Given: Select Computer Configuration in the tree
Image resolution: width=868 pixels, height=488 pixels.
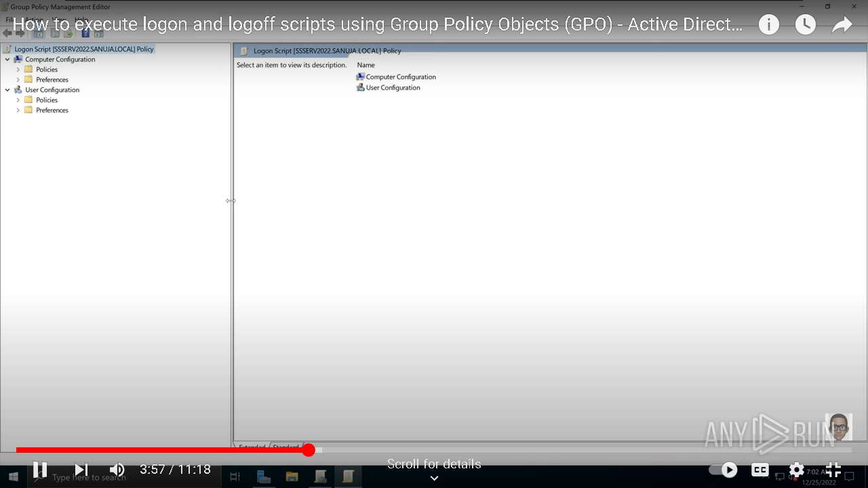Looking at the screenshot, I should (60, 59).
